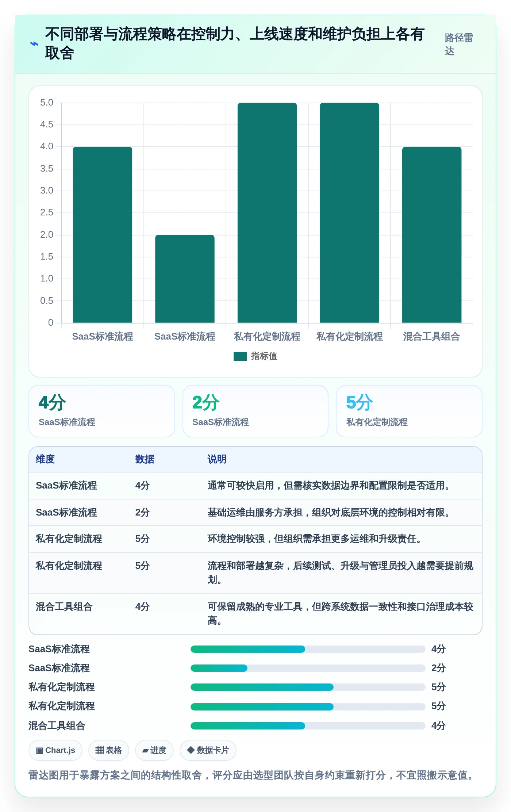Click the 数据卡片 tag chip
Screen dimensions: 511x812
tap(208, 750)
